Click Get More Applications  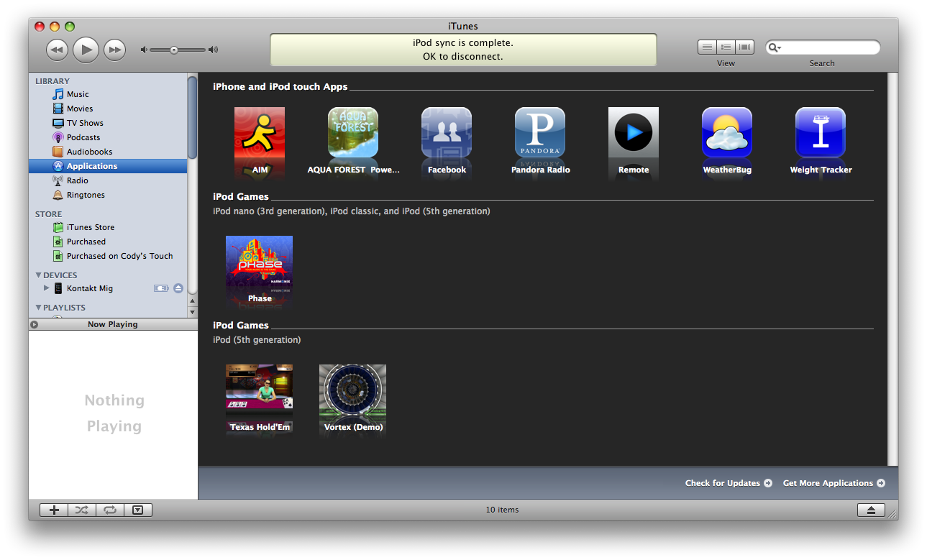pyautogui.click(x=834, y=483)
